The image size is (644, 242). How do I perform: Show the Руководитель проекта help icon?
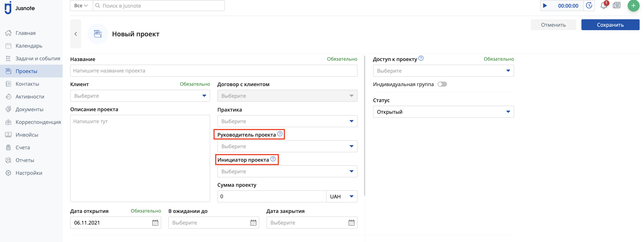click(280, 134)
